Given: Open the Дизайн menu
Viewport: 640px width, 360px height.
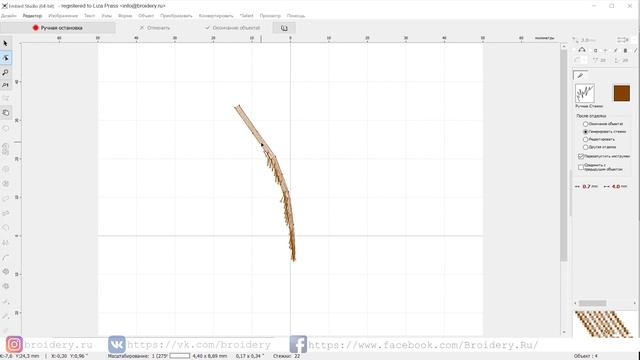Looking at the screenshot, I should (9, 16).
